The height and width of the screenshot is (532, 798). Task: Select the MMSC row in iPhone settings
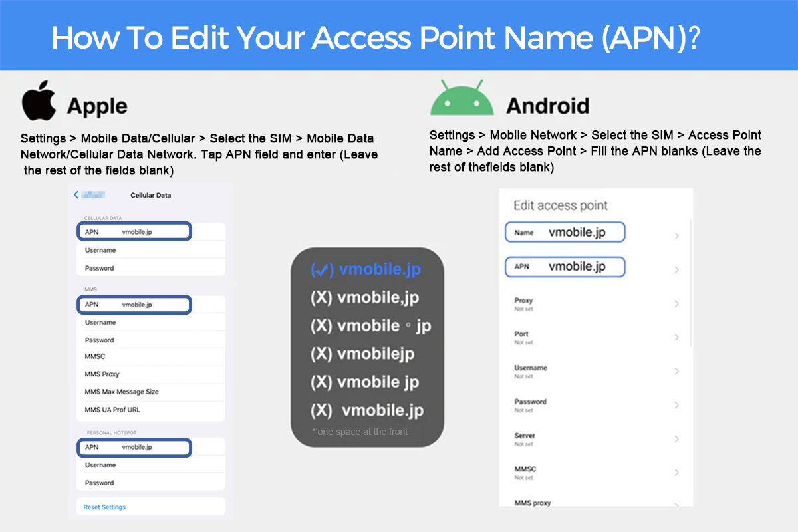pyautogui.click(x=150, y=356)
